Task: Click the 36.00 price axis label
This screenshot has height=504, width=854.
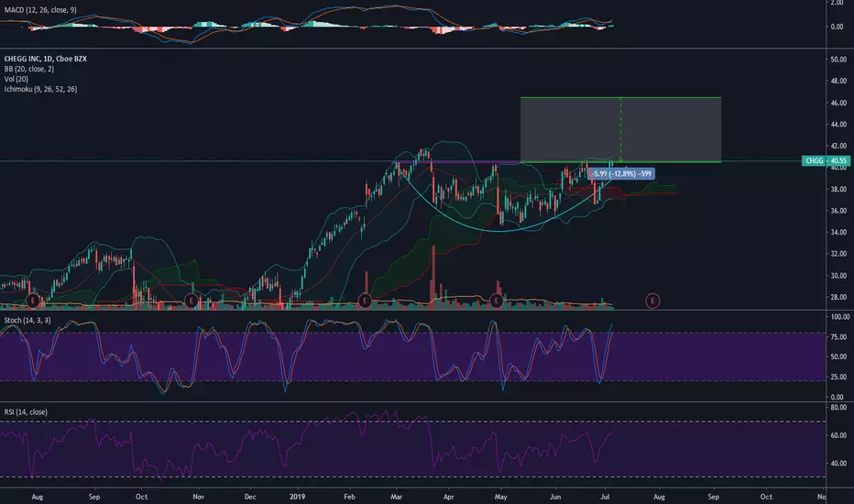Action: (x=838, y=211)
